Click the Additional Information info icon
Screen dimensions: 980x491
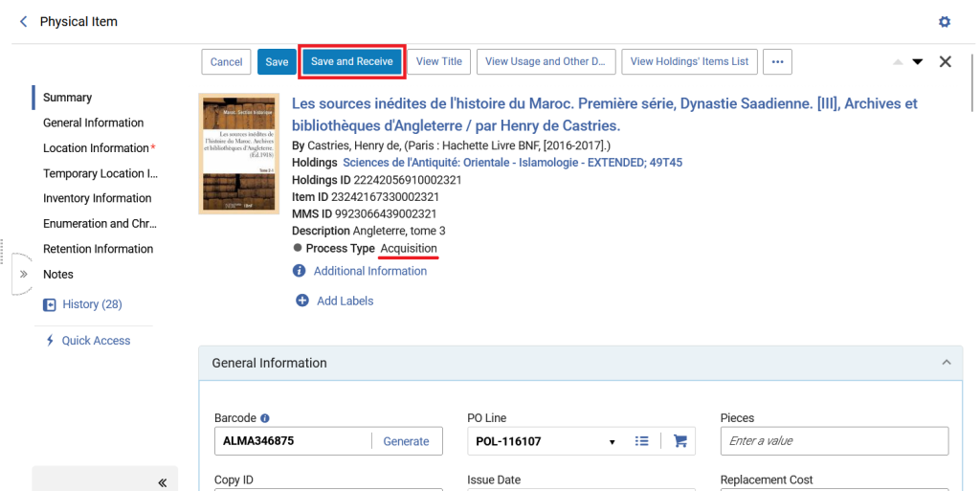click(300, 271)
